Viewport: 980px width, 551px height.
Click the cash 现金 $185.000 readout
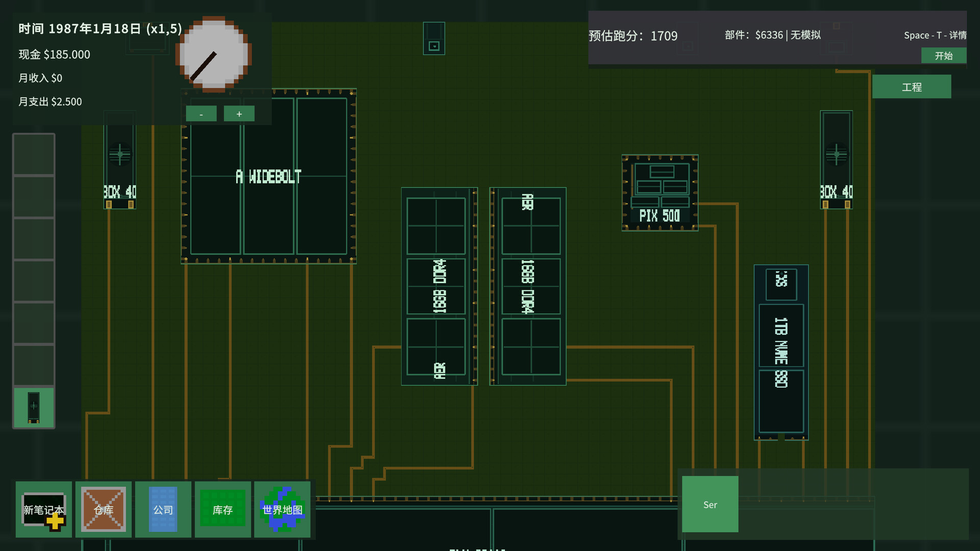(x=55, y=55)
